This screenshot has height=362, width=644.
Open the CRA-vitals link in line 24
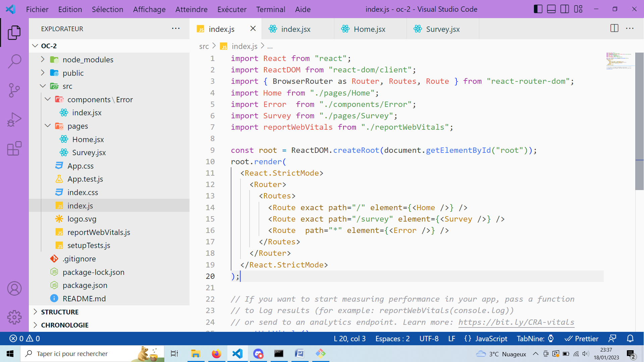pyautogui.click(x=516, y=322)
